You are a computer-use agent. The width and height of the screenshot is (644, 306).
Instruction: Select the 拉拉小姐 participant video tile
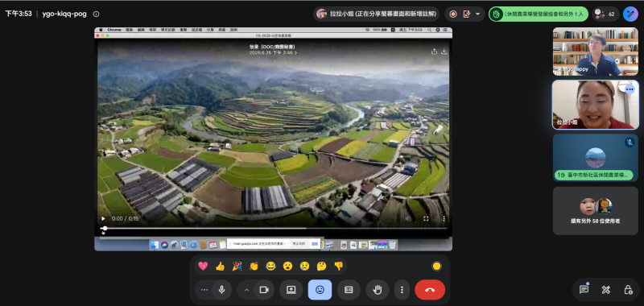(x=595, y=105)
